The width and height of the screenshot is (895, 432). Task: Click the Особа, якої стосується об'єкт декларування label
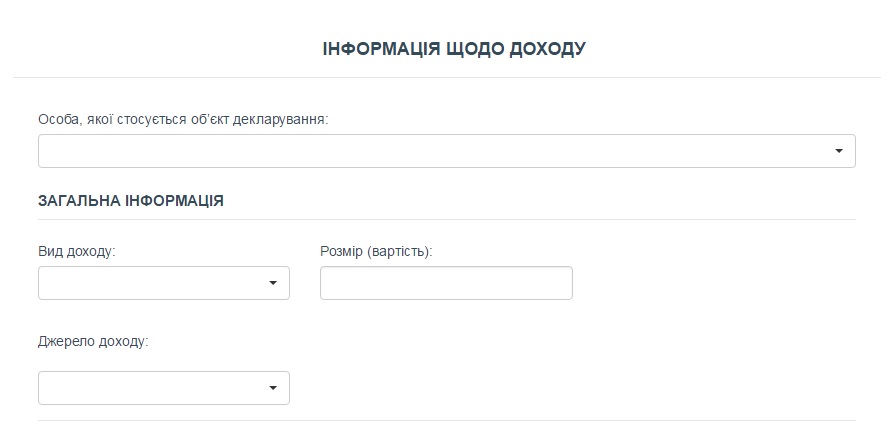coord(183,119)
